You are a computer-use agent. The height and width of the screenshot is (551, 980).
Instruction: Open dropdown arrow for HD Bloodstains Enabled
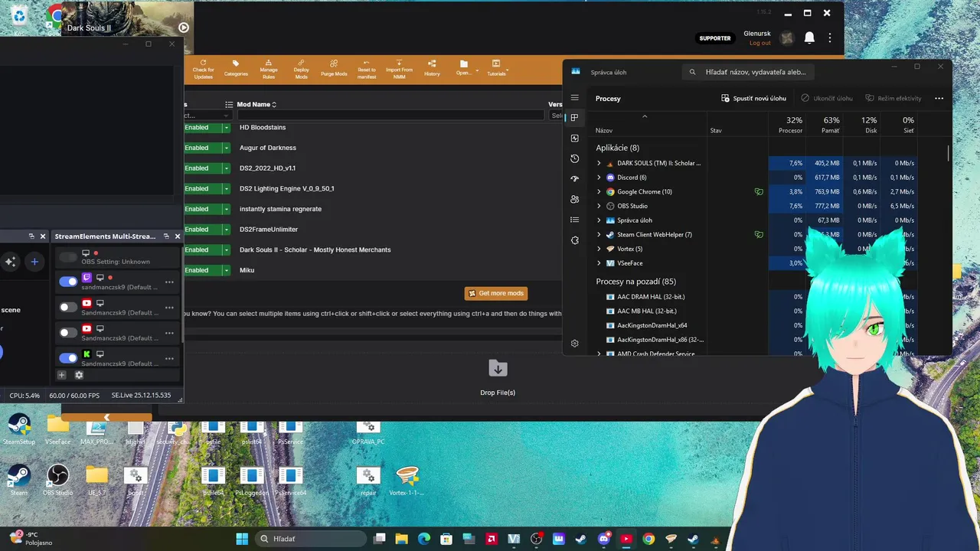227,128
